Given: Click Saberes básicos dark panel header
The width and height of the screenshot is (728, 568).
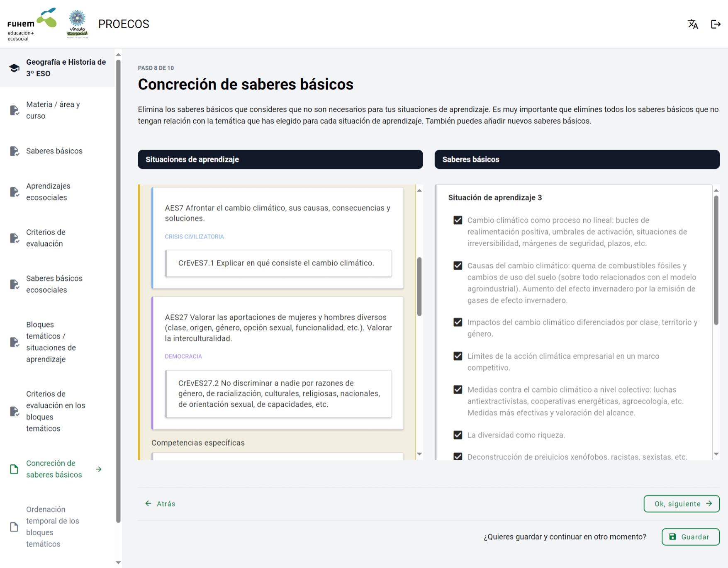Looking at the screenshot, I should [577, 159].
